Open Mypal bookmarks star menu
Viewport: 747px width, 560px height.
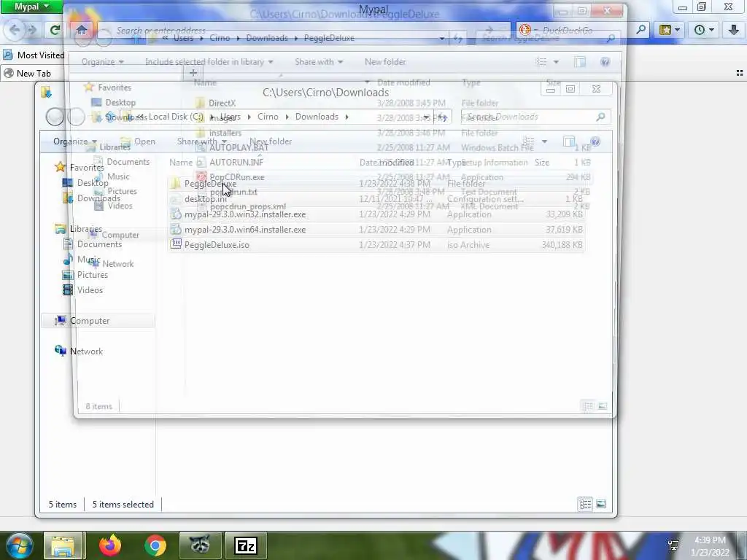(x=670, y=30)
